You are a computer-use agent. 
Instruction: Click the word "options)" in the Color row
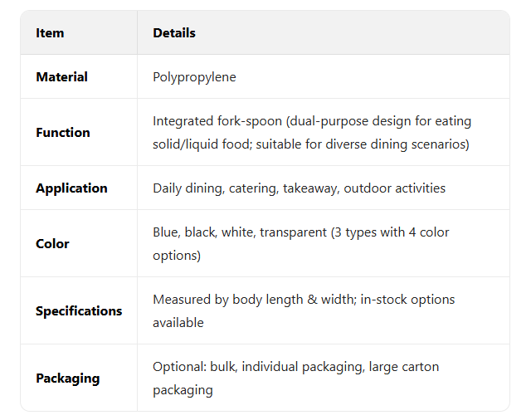(178, 256)
